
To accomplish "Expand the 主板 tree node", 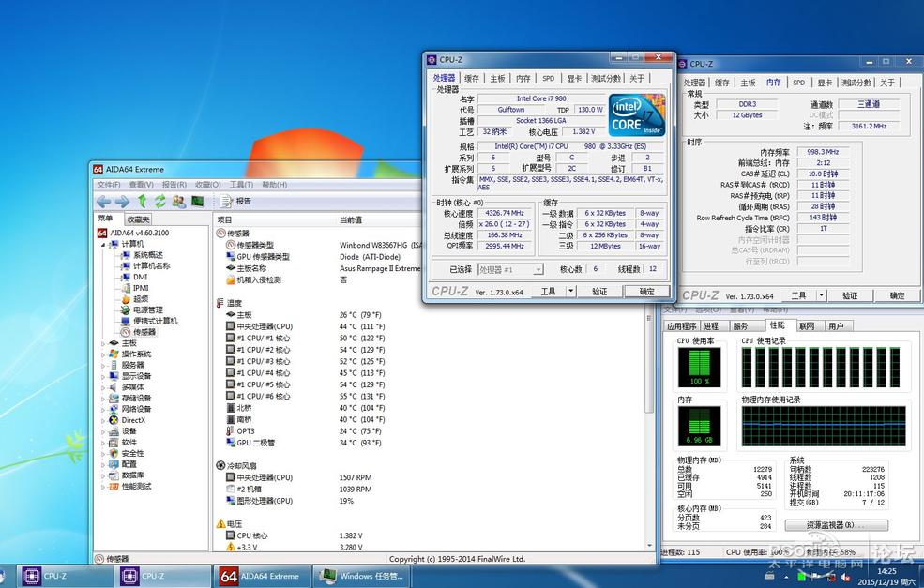I will [104, 343].
